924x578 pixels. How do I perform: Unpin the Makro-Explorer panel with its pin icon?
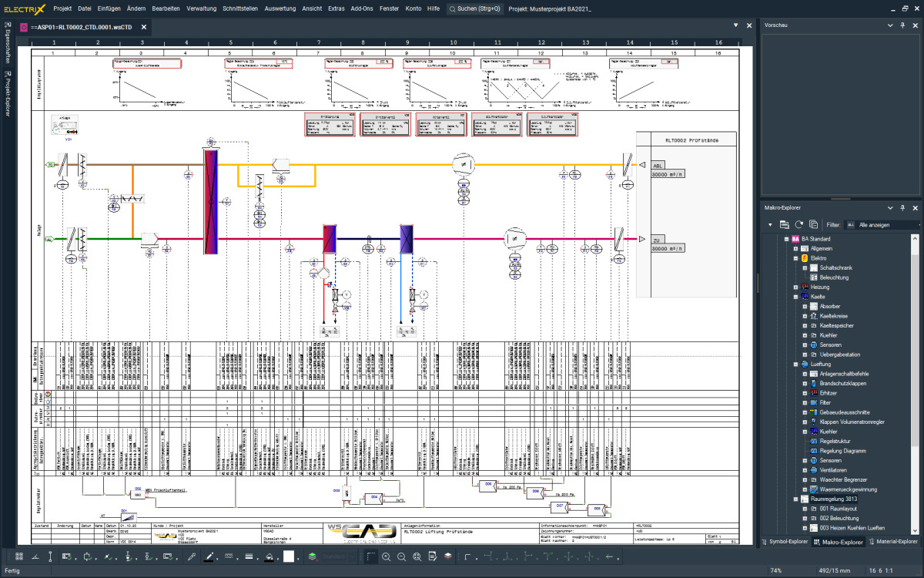pyautogui.click(x=902, y=208)
